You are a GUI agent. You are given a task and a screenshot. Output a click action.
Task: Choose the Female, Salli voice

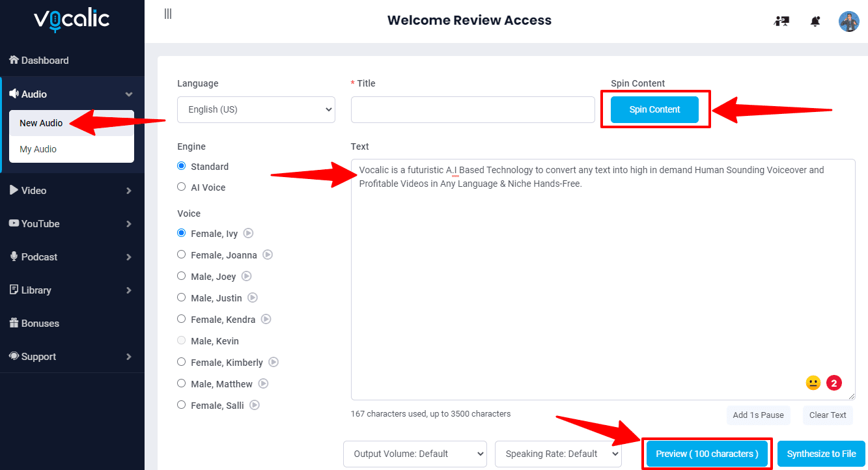(182, 405)
